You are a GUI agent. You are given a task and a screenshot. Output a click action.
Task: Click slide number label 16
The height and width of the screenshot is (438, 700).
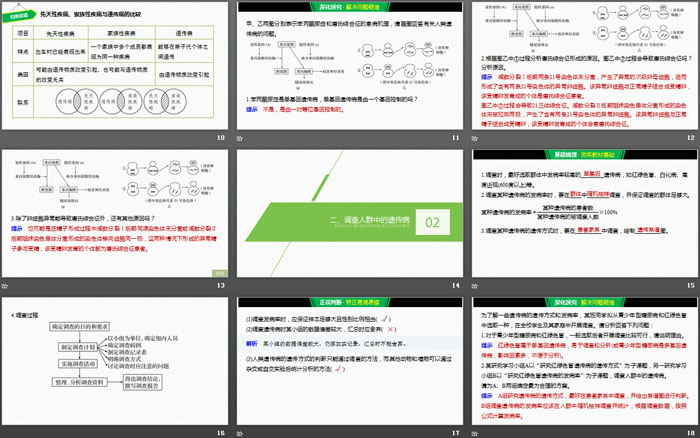[x=221, y=433]
